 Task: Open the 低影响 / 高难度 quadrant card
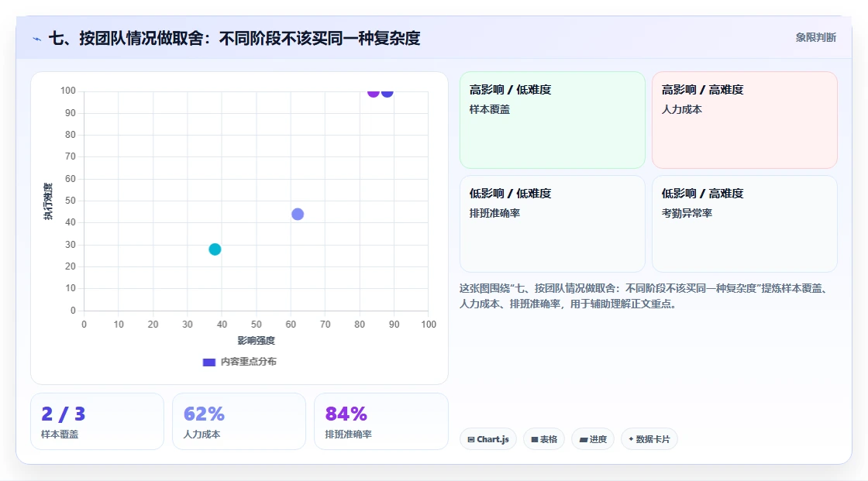745,224
